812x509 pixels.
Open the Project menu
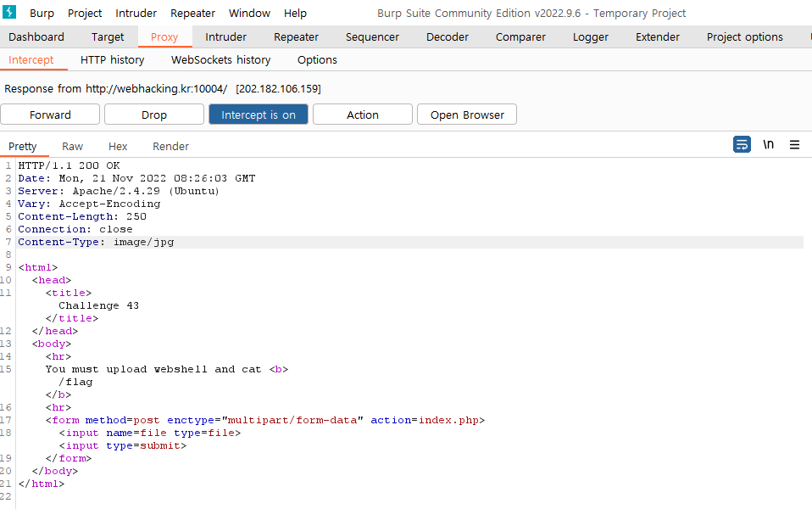point(85,13)
